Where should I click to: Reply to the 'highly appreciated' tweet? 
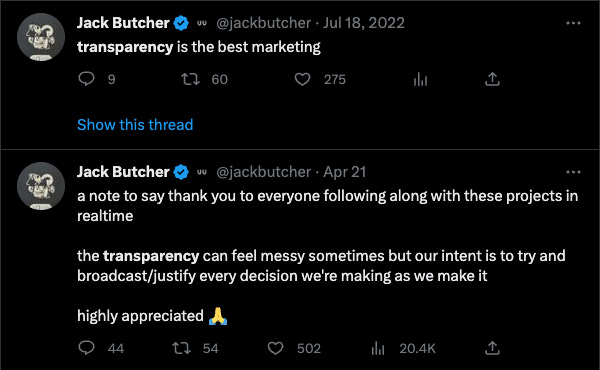pyautogui.click(x=86, y=348)
